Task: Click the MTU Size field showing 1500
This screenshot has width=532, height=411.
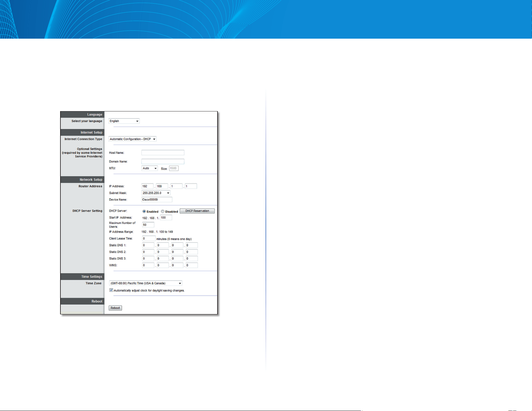Action: [174, 169]
